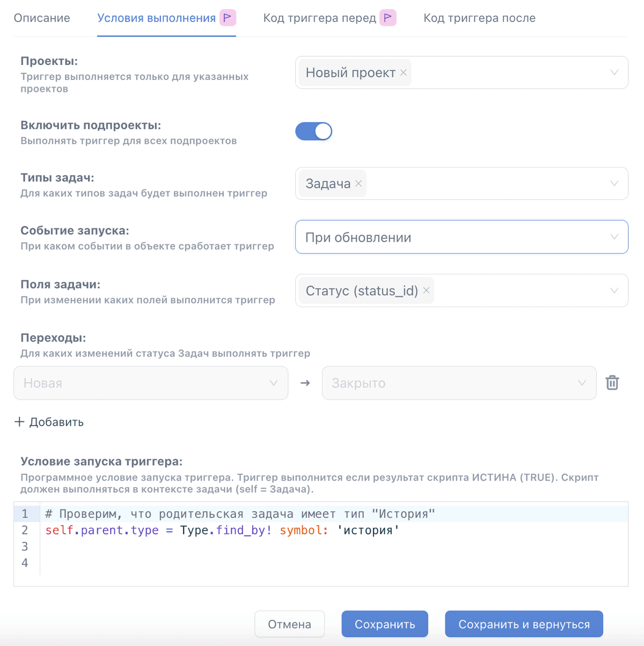
Task: Remove the 'Статус (status_id)' field tag
Action: click(426, 291)
